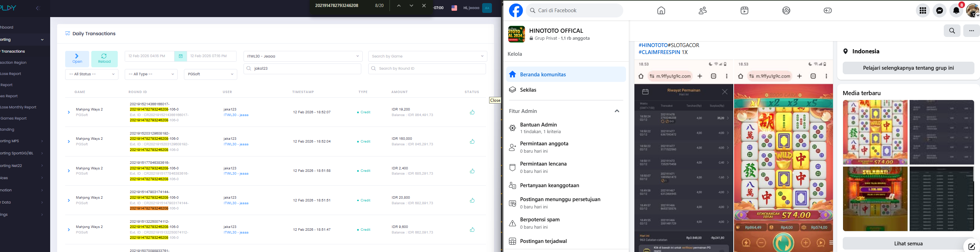Go to next find-bar match
980x252 pixels.
411,6
